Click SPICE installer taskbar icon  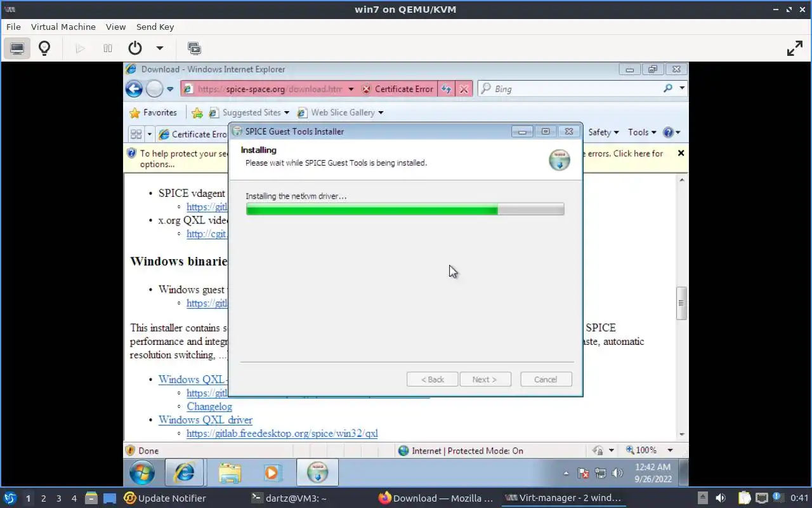point(317,473)
